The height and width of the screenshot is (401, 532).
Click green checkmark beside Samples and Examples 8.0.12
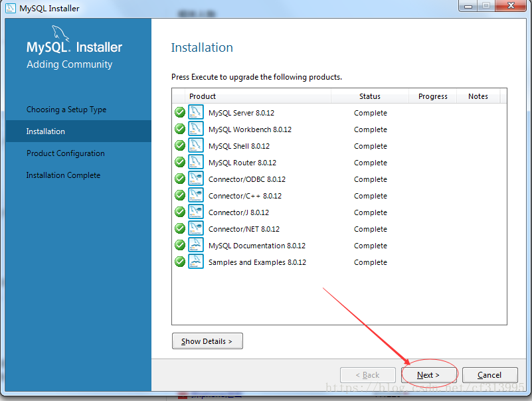[x=180, y=262]
